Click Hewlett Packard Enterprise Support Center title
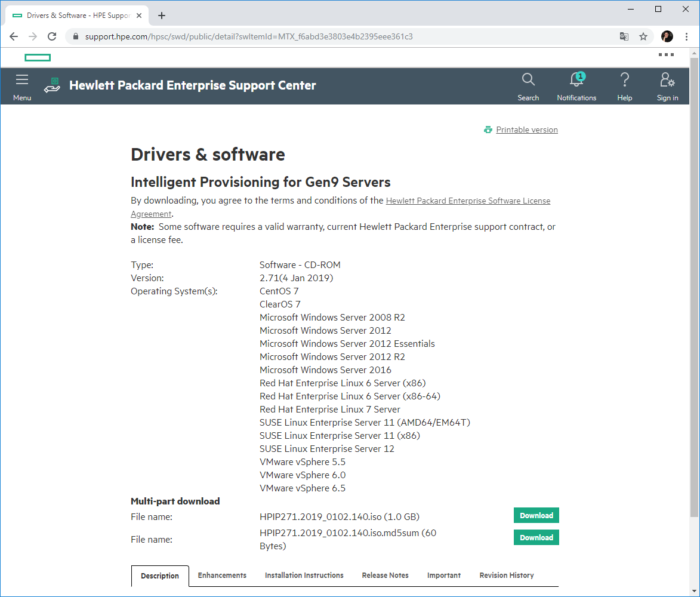Image resolution: width=700 pixels, height=597 pixels. point(192,85)
